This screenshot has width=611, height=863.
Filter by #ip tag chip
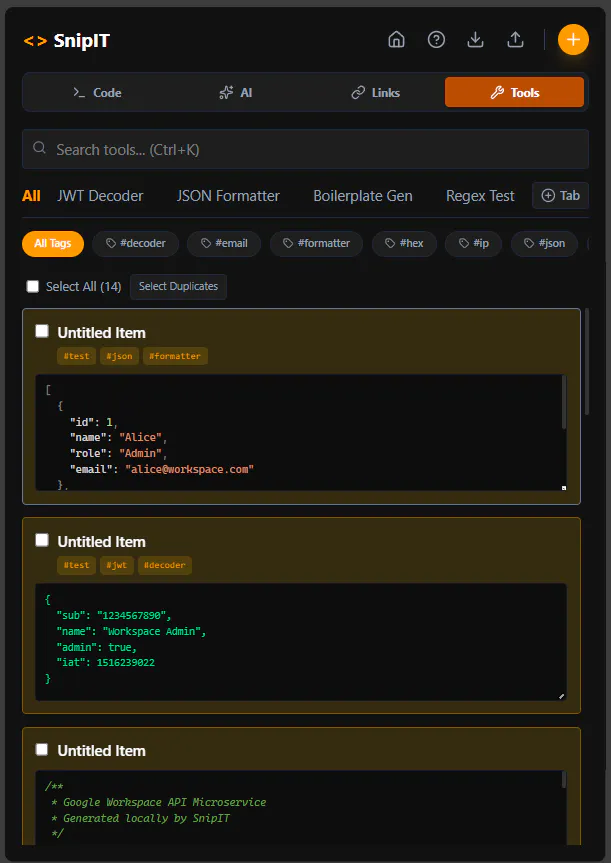(x=473, y=243)
